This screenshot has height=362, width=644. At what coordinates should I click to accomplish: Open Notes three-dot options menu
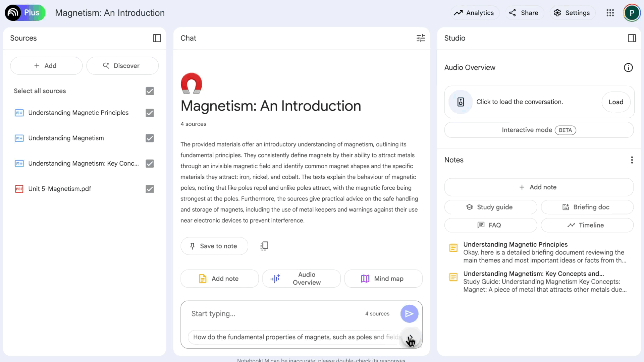[x=632, y=160]
